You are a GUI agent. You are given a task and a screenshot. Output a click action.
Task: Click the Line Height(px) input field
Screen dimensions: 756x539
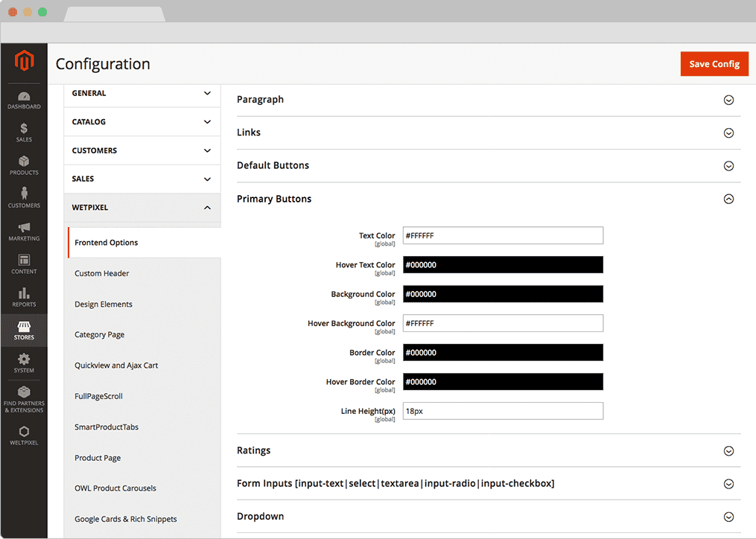coord(503,411)
